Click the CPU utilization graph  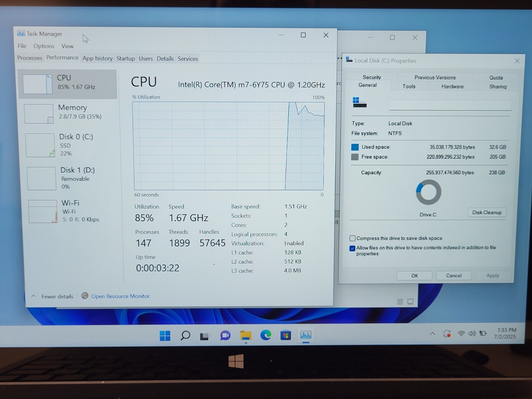(229, 146)
